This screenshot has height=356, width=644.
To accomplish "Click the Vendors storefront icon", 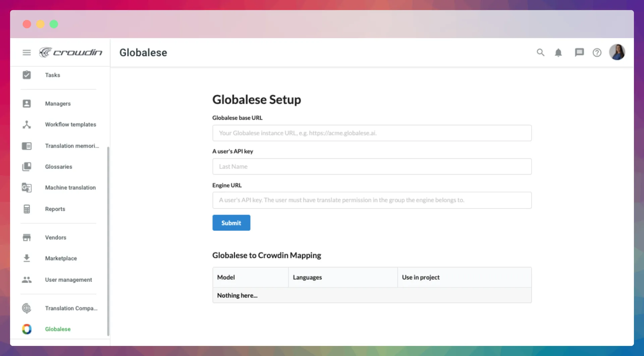I will click(x=26, y=238).
